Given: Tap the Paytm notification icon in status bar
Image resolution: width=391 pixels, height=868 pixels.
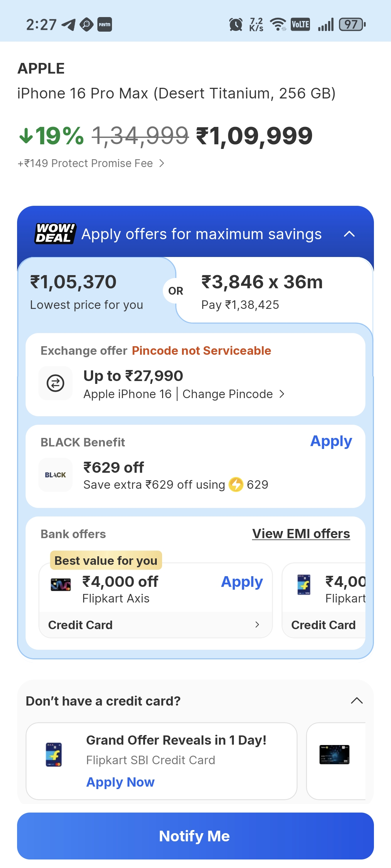Looking at the screenshot, I should 105,25.
